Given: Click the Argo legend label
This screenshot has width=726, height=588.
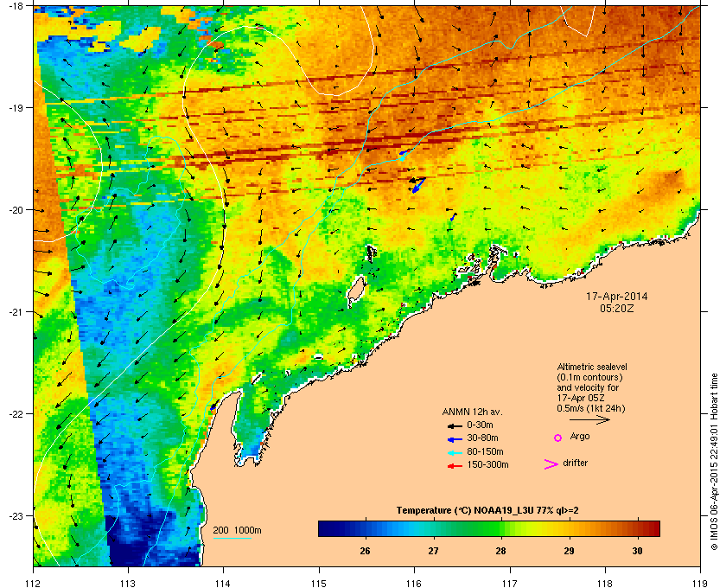Looking at the screenshot, I should (x=580, y=437).
